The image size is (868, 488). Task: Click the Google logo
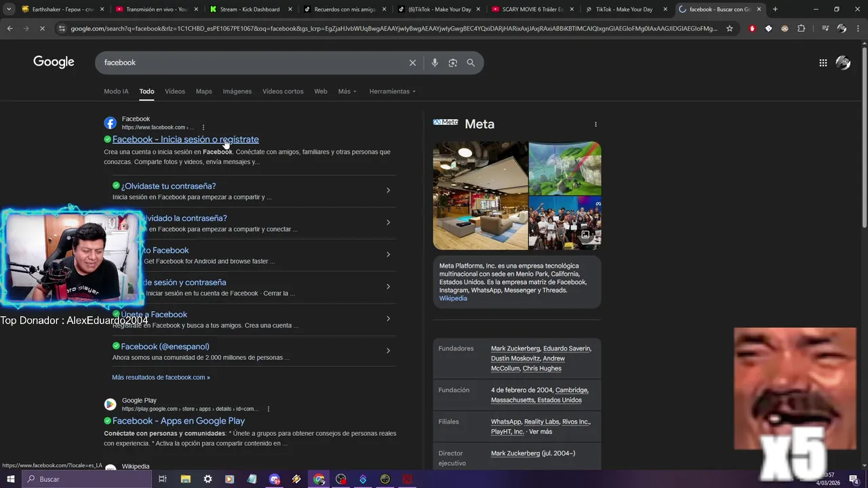(54, 62)
